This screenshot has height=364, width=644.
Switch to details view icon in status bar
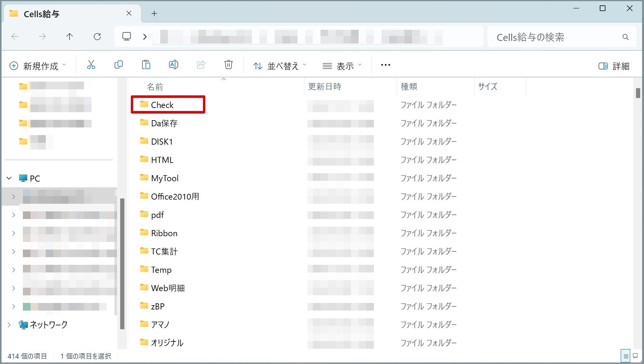point(626,356)
